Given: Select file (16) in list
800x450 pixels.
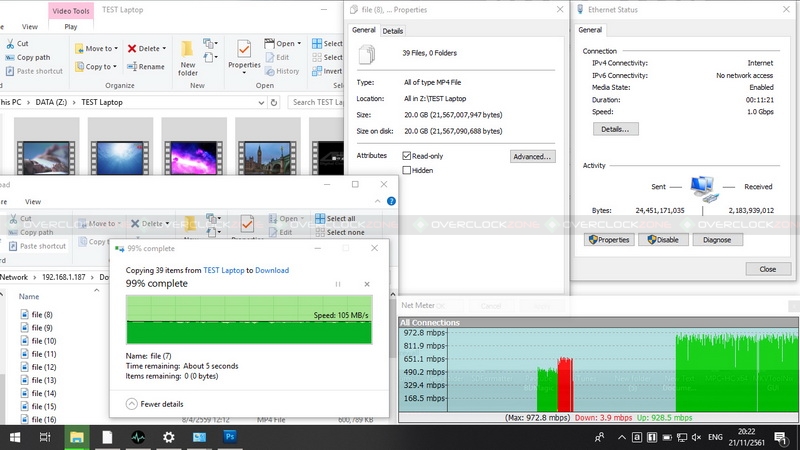Looking at the screenshot, I should point(39,419).
